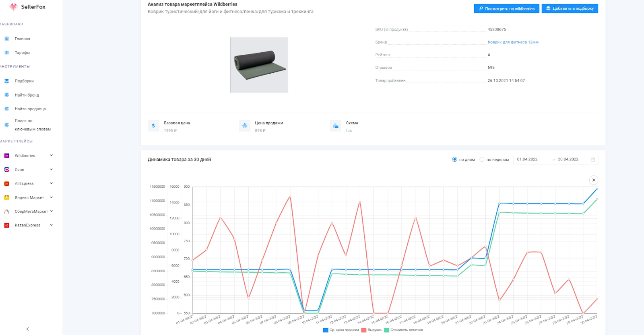The height and width of the screenshot is (335, 644).
Task: Click the Яндекс.Маркет sidebar icon
Action: tap(6, 197)
